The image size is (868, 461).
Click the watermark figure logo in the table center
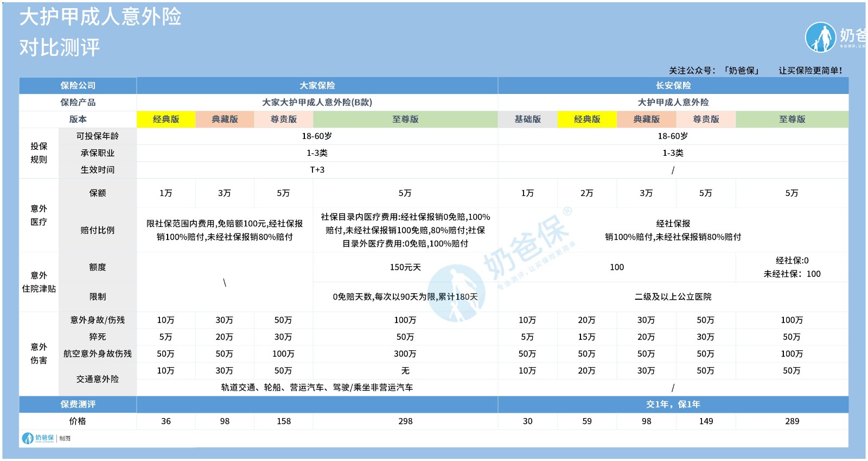point(456,293)
